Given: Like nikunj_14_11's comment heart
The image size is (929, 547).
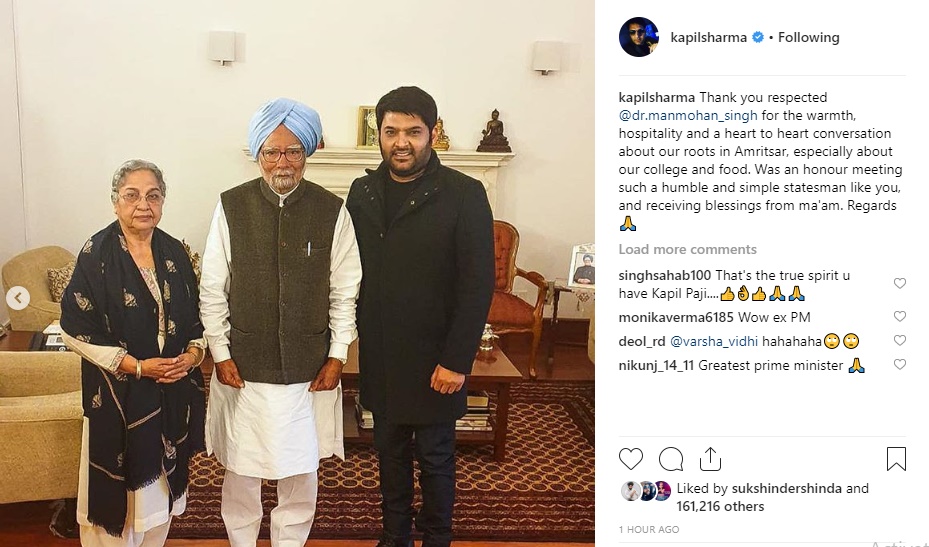Looking at the screenshot, I should pyautogui.click(x=899, y=364).
